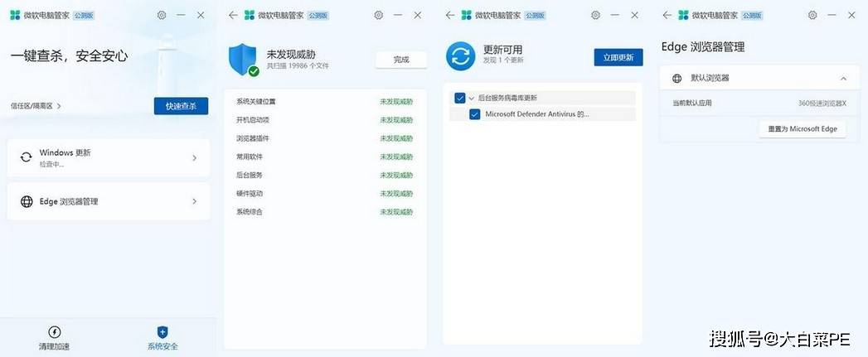
Task: Click Edge 浏览器管理 page heading
Action: pos(702,47)
